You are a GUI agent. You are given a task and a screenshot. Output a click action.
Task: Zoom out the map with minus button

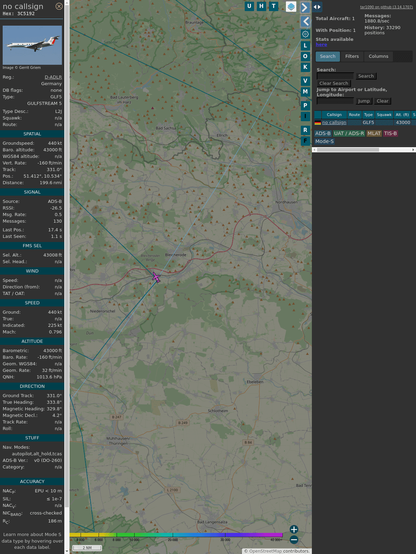pyautogui.click(x=294, y=540)
